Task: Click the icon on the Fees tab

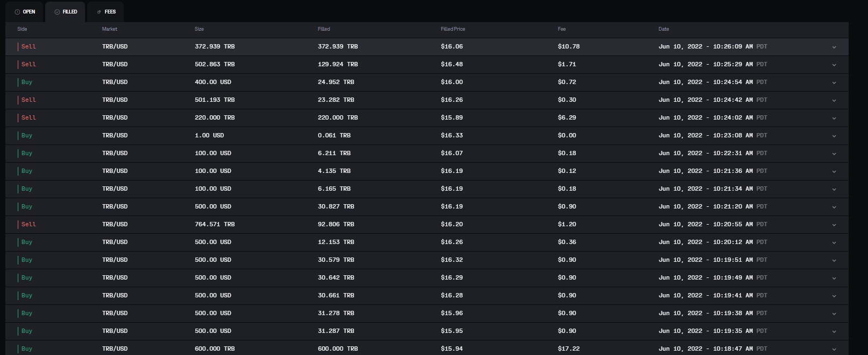Action: [x=99, y=12]
